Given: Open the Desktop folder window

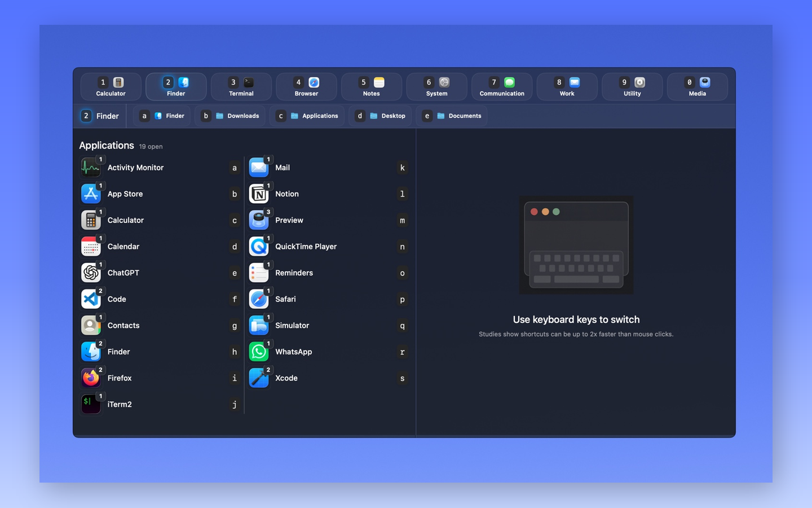Looking at the screenshot, I should (x=380, y=116).
